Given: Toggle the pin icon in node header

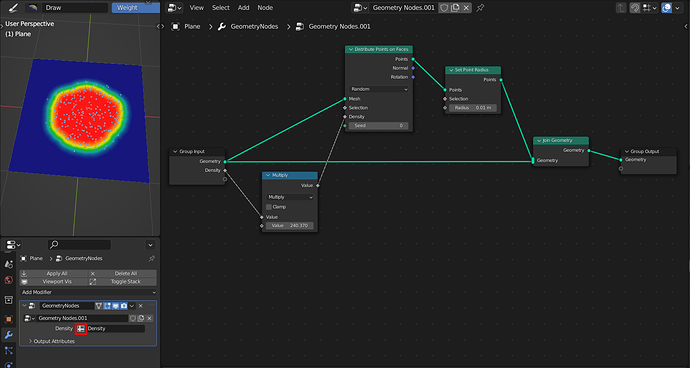Looking at the screenshot, I should coord(480,8).
